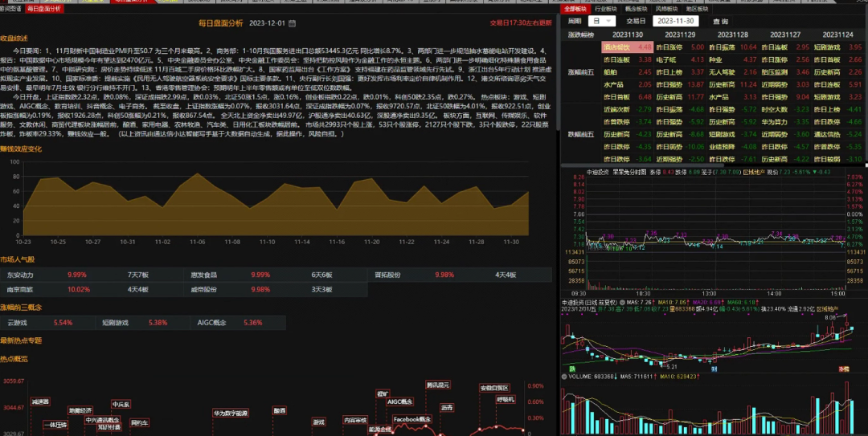Click the AIGC概念 label in hotspot chart
This screenshot has height=436, width=868.
[399, 401]
